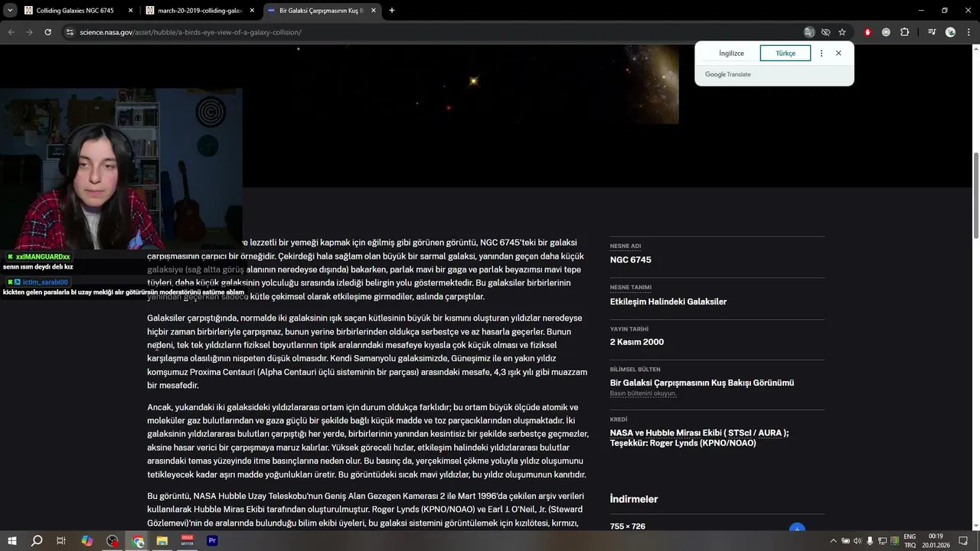The image size is (980, 551).
Task: Open the Voicemeeter taskbar icon
Action: [x=188, y=541]
